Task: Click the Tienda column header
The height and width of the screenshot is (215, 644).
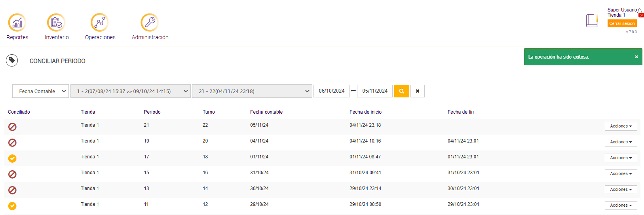Action: (88, 112)
